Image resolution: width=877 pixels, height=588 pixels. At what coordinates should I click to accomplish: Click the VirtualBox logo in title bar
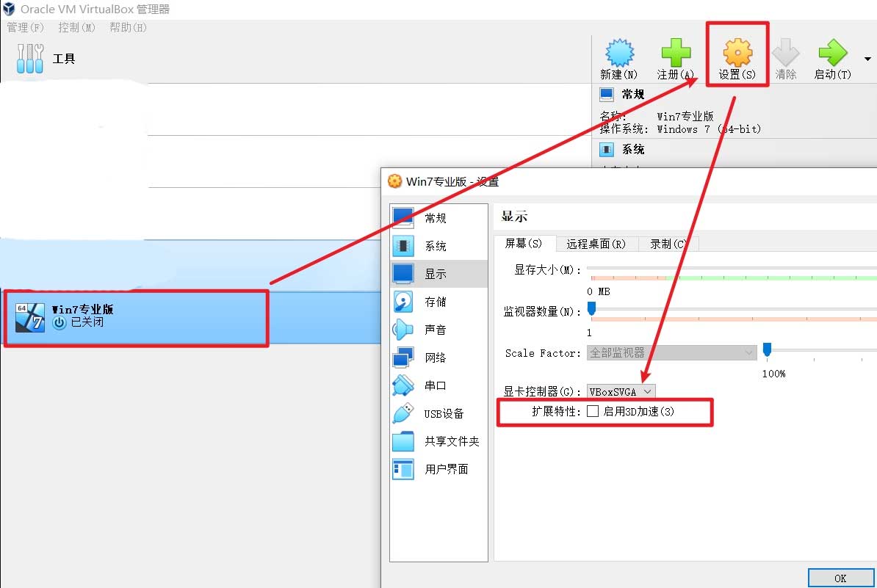coord(8,9)
